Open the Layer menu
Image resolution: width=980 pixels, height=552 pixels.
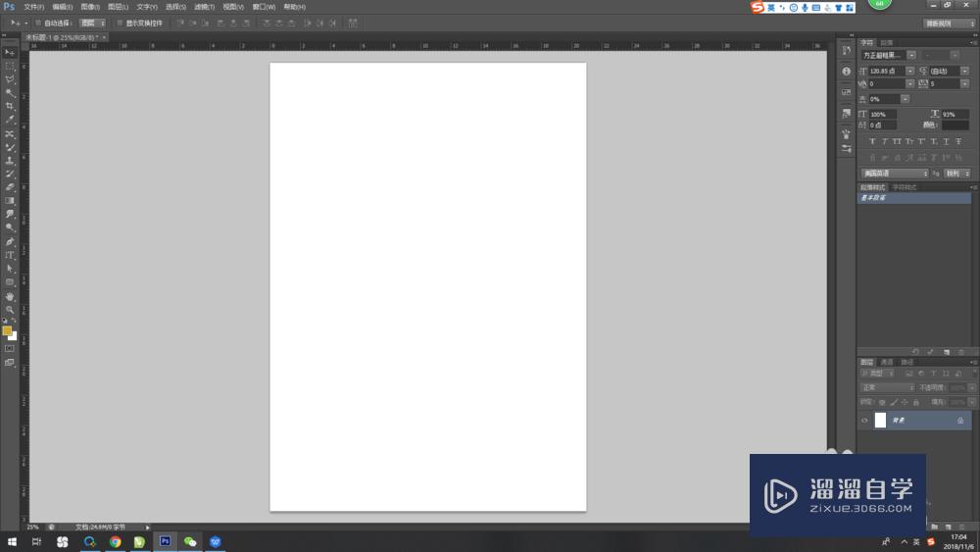tap(119, 7)
